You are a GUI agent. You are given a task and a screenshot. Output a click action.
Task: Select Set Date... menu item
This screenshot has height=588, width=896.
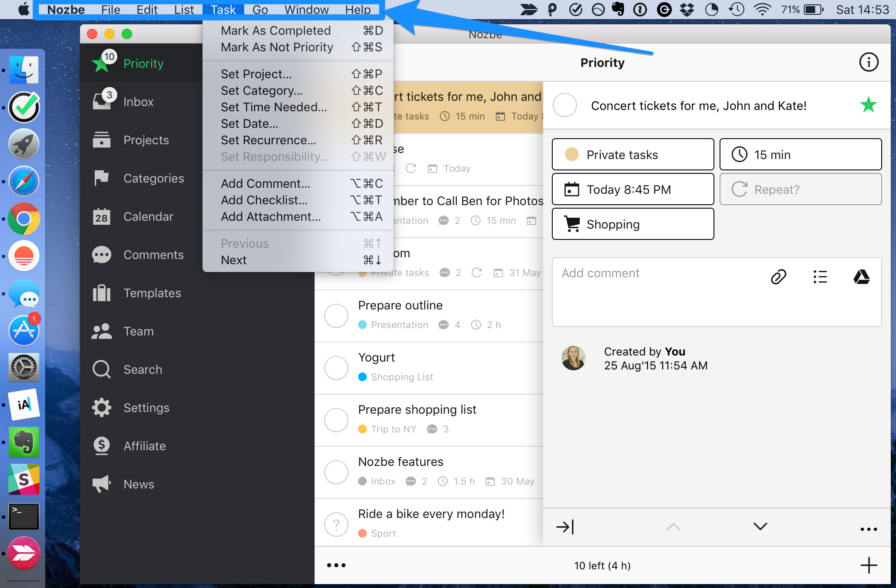pyautogui.click(x=298, y=123)
